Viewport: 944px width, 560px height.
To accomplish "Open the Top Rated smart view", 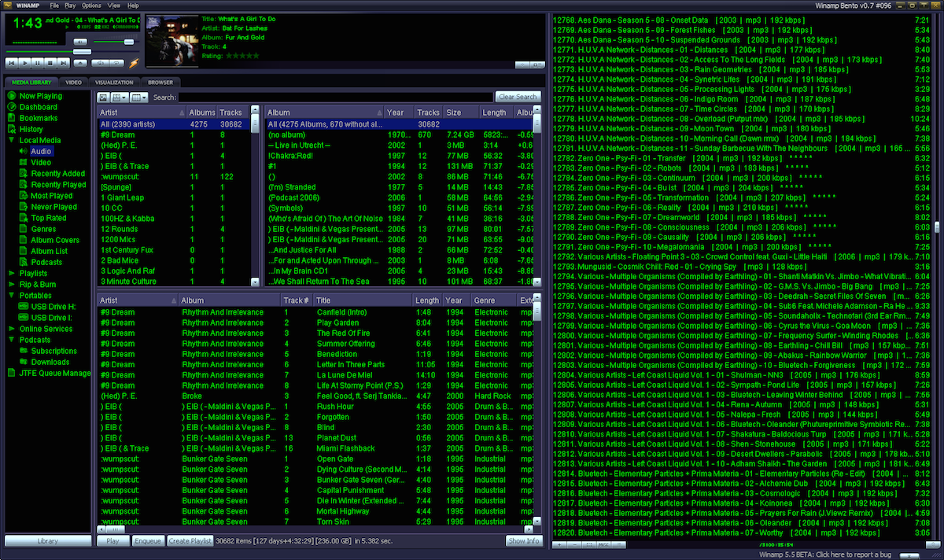I will click(x=49, y=218).
